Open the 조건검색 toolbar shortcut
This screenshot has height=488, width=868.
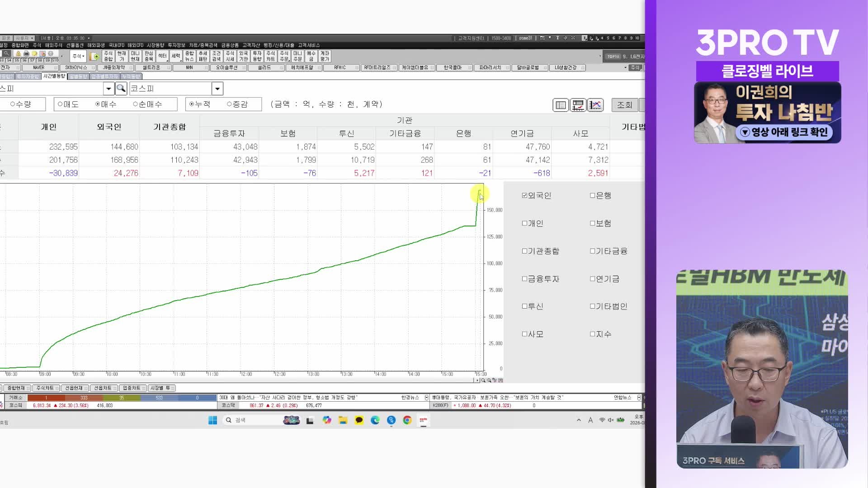(217, 56)
